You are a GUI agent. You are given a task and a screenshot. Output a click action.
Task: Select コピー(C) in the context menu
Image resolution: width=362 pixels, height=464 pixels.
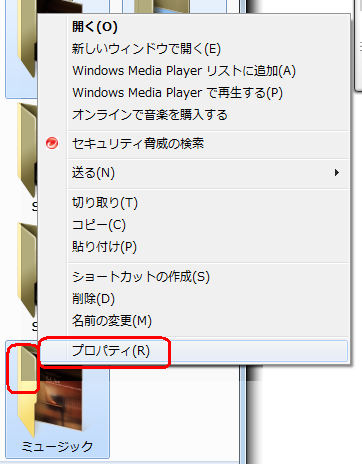pyautogui.click(x=99, y=225)
